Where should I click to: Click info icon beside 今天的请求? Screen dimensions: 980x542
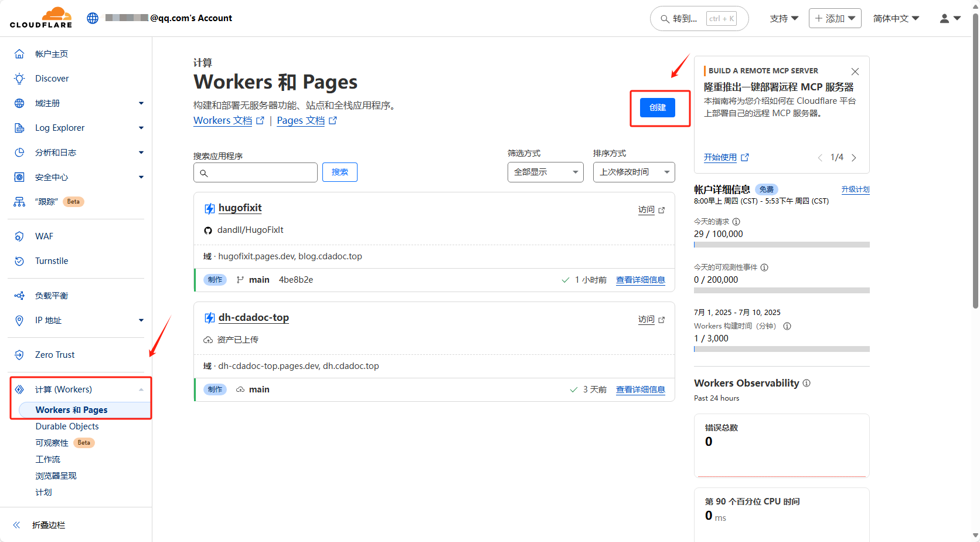click(x=736, y=222)
